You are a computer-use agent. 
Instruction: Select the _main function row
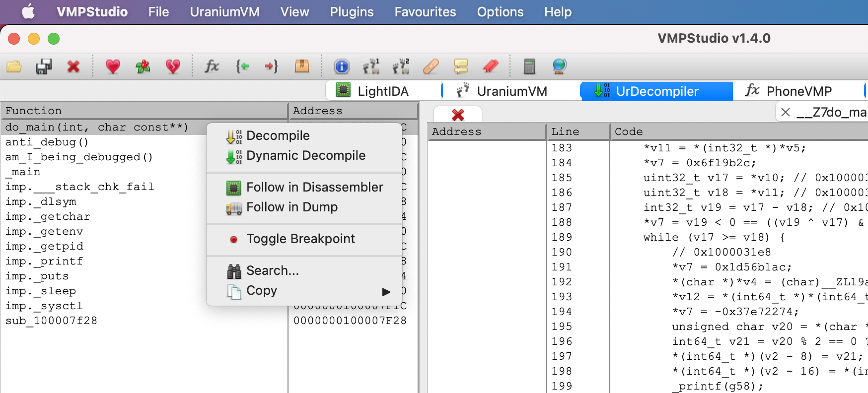pos(23,172)
